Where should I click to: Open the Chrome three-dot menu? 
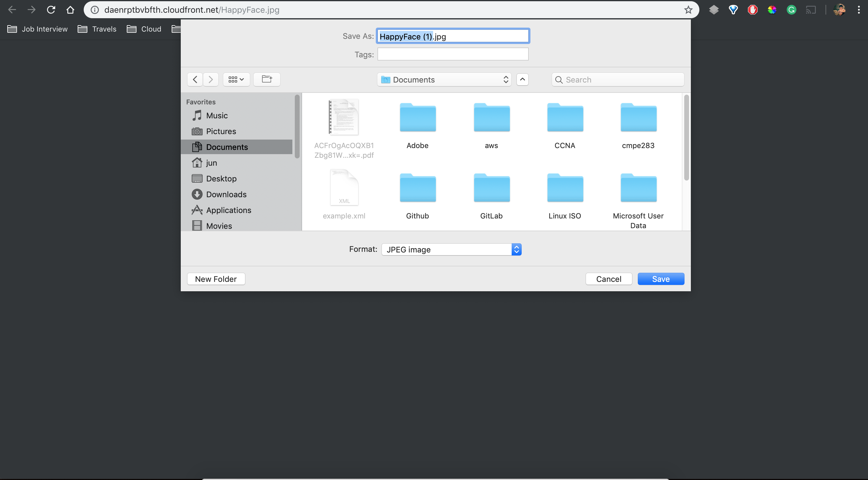click(858, 10)
